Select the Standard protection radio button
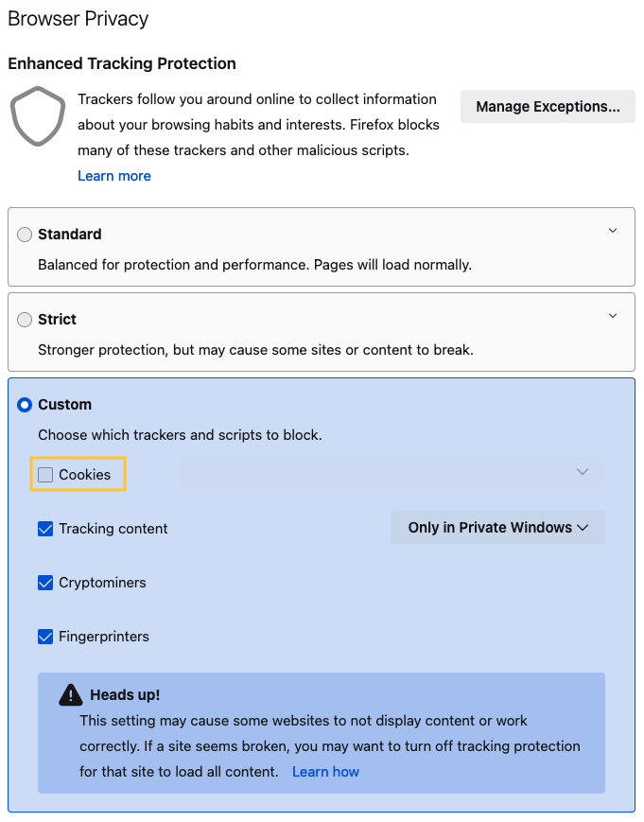Viewport: 644px width, 822px height. (25, 235)
